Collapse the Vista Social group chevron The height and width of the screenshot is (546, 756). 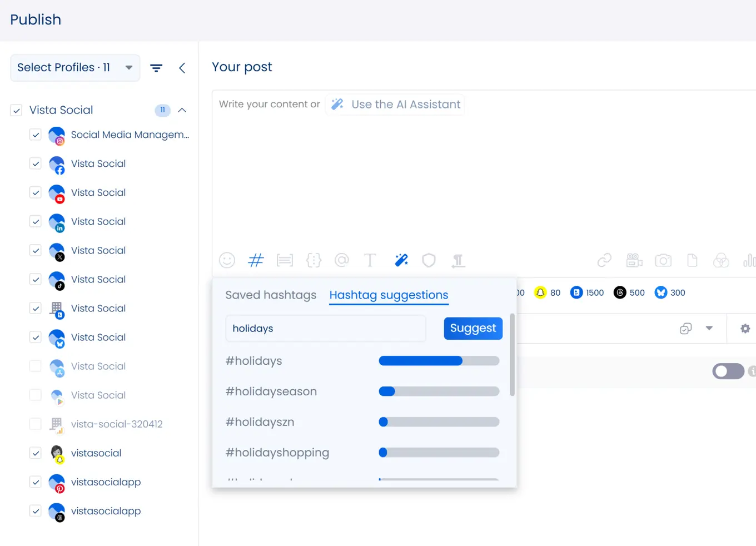coord(182,110)
